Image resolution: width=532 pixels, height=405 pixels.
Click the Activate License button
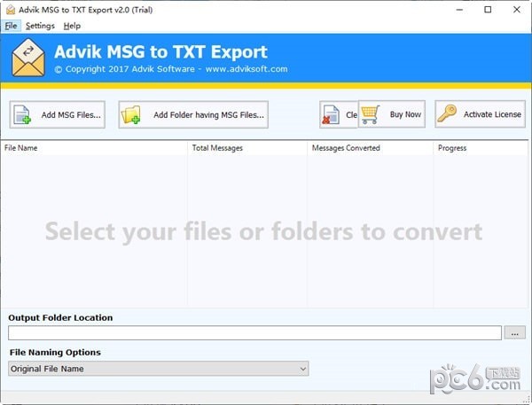pyautogui.click(x=480, y=114)
